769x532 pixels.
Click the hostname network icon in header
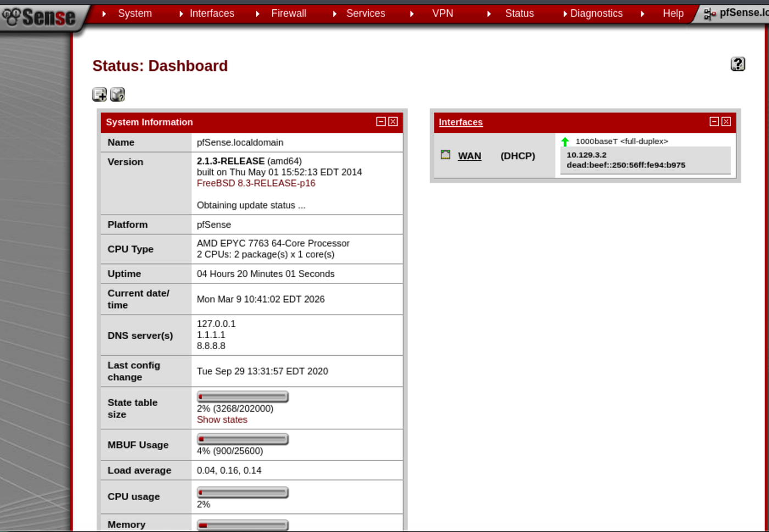(710, 14)
